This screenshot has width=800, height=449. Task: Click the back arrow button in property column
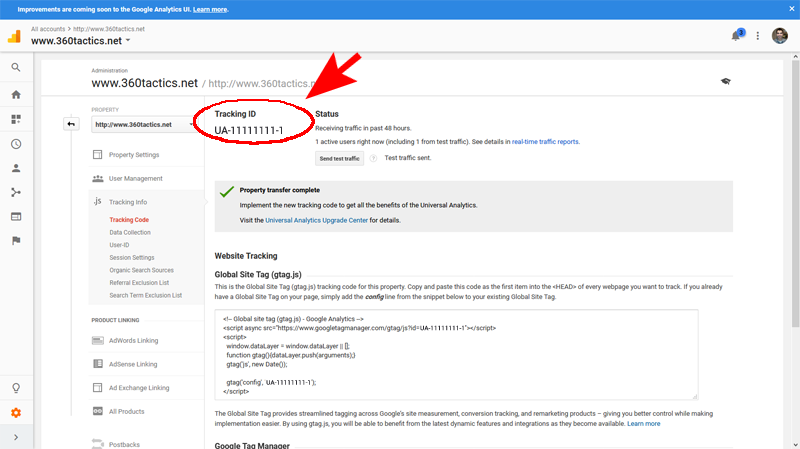(71, 124)
